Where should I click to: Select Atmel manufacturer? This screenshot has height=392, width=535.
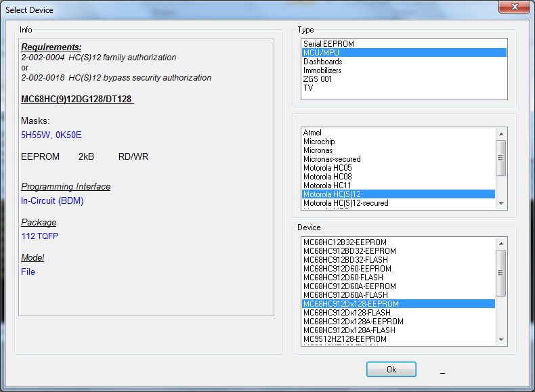(x=312, y=133)
